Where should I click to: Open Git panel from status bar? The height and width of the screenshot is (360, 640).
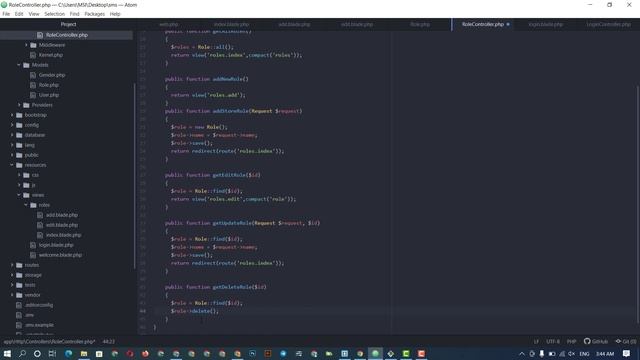coord(626,342)
